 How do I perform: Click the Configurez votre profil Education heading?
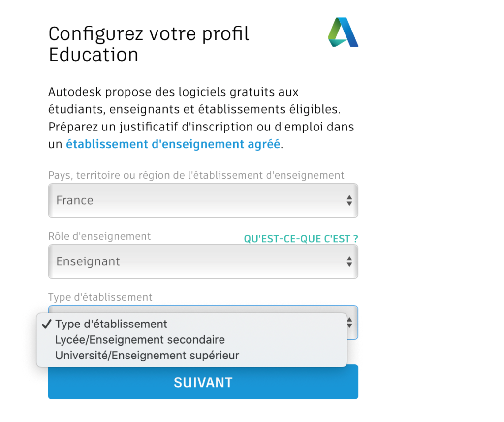point(149,44)
